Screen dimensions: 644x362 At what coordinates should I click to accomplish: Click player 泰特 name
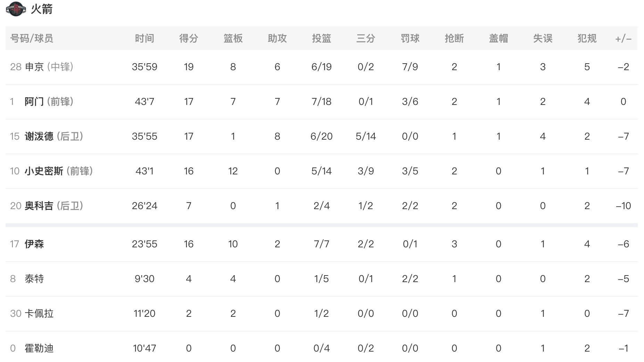pos(34,279)
